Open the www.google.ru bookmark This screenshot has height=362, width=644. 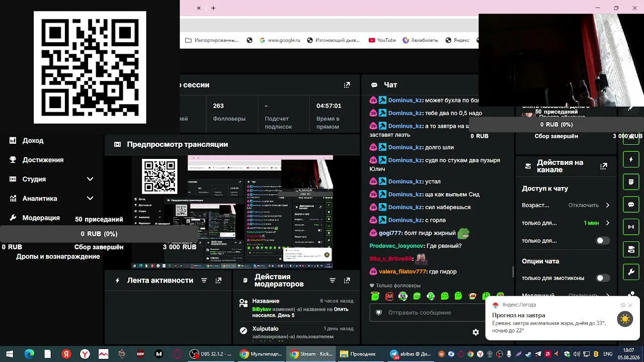click(280, 40)
